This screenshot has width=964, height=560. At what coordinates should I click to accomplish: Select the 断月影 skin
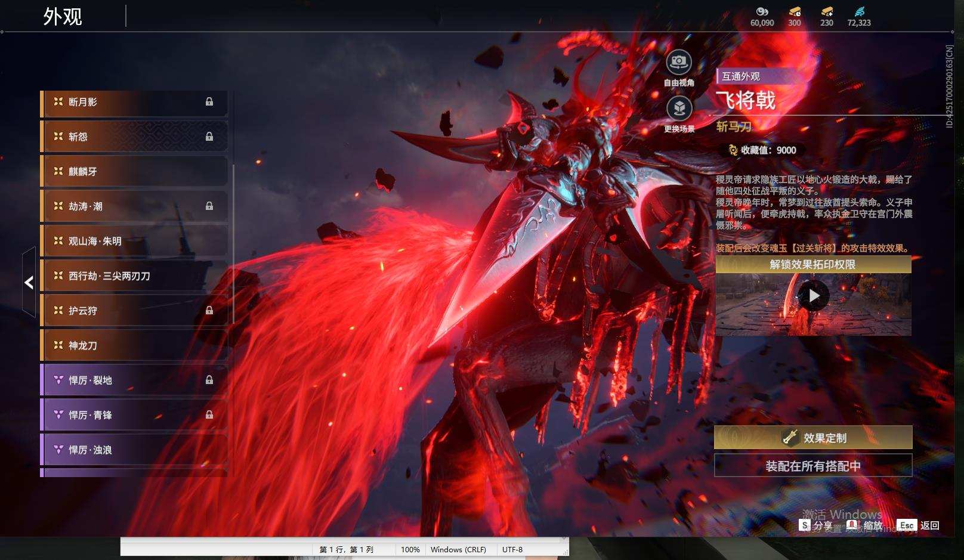pyautogui.click(x=134, y=103)
